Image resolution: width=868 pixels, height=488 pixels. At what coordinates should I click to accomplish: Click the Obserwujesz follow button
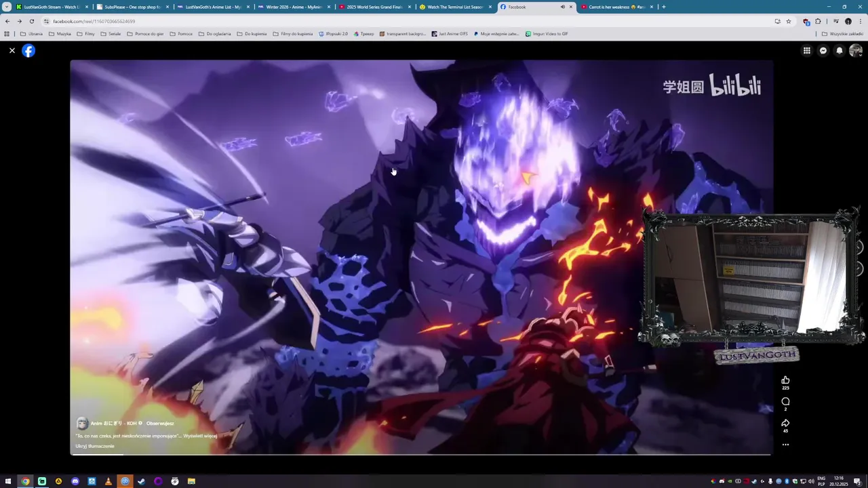[160, 423]
